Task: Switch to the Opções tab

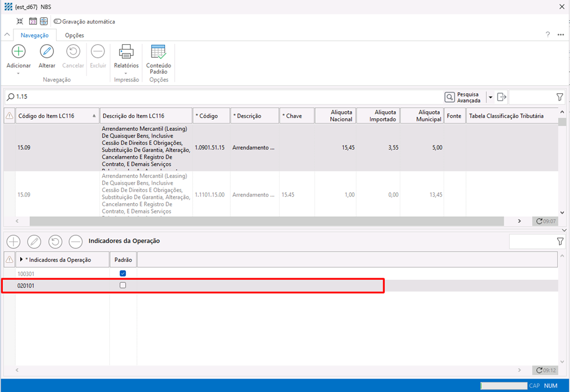Action: coord(74,35)
